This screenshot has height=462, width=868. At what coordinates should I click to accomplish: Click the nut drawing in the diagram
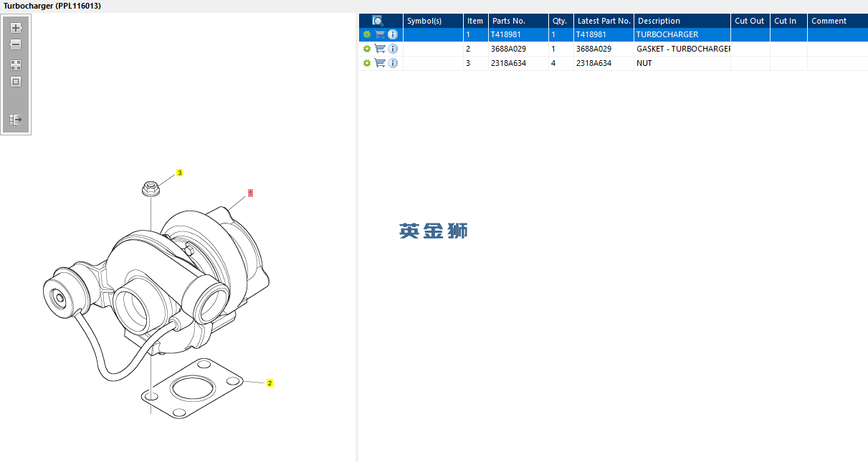point(151,188)
